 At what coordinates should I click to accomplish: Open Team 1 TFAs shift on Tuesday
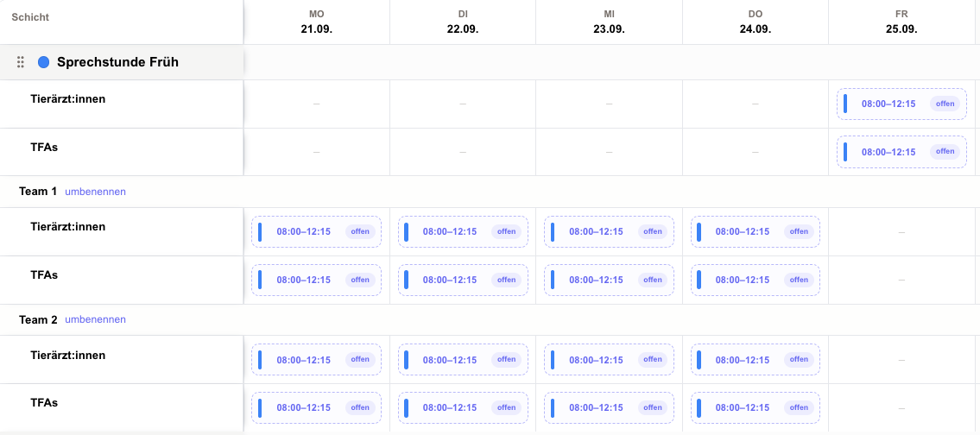click(463, 280)
